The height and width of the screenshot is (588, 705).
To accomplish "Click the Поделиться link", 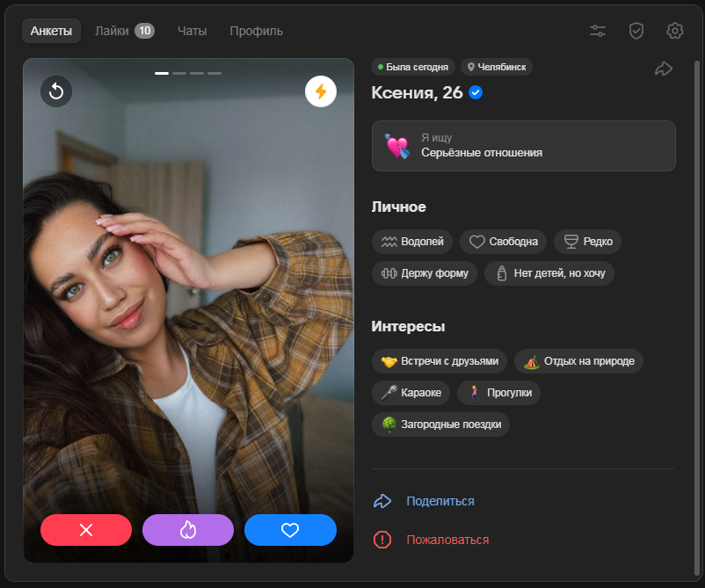I will (x=440, y=501).
